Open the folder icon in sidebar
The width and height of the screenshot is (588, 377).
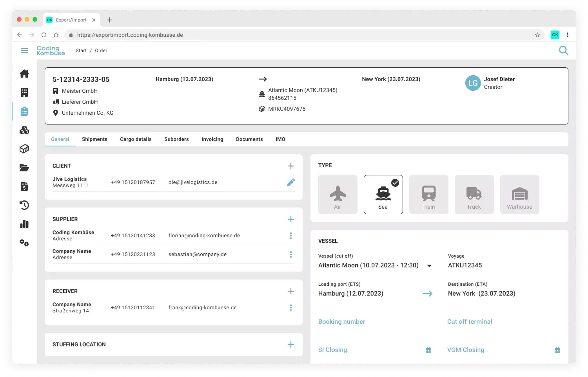(x=24, y=168)
